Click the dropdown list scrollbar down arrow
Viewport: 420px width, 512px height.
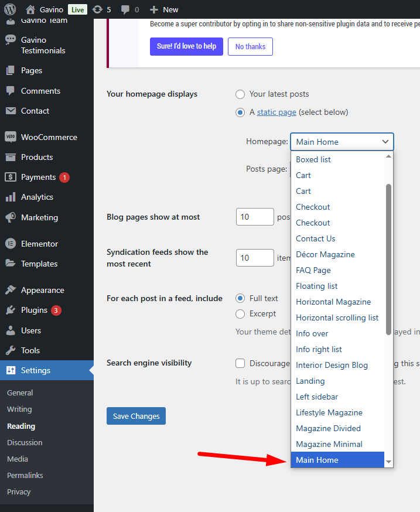coord(388,462)
